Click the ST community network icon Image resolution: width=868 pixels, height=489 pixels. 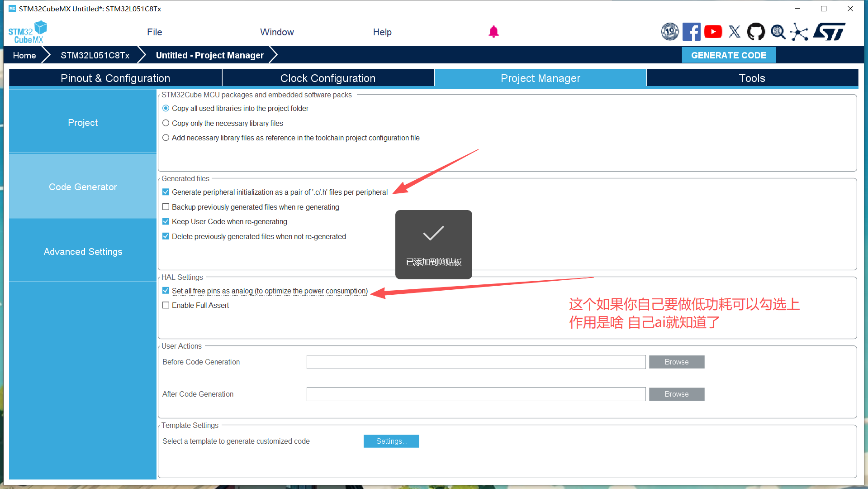click(x=799, y=32)
